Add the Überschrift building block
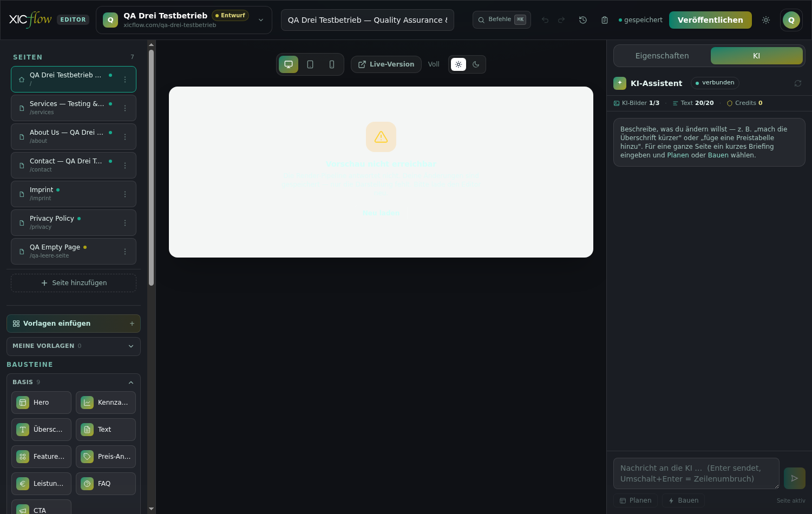Image resolution: width=812 pixels, height=514 pixels. click(x=41, y=430)
